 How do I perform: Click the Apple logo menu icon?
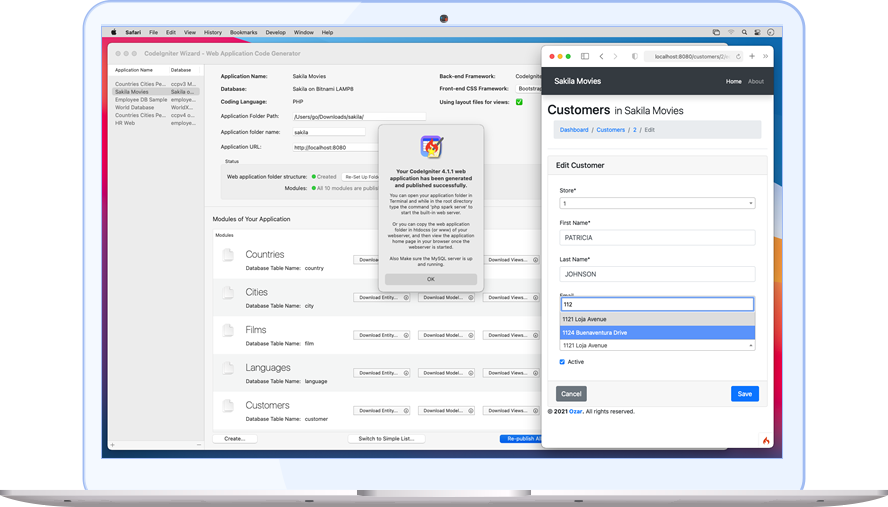113,32
